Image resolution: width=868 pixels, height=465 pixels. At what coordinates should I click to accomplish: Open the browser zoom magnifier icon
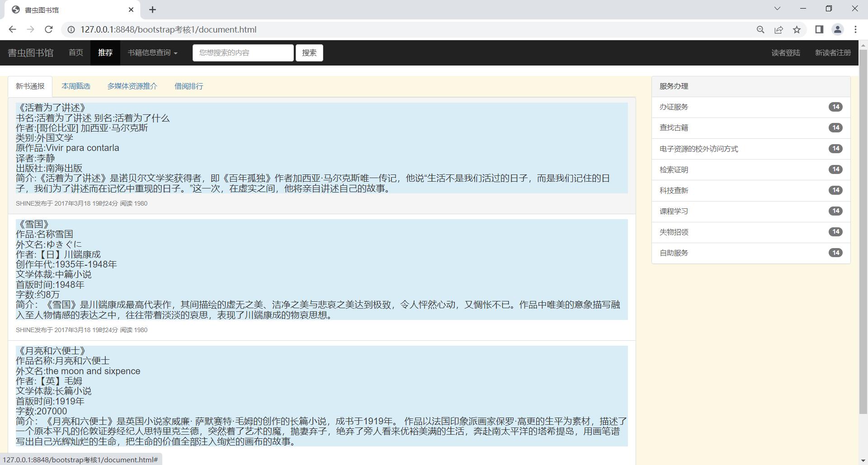pos(760,29)
